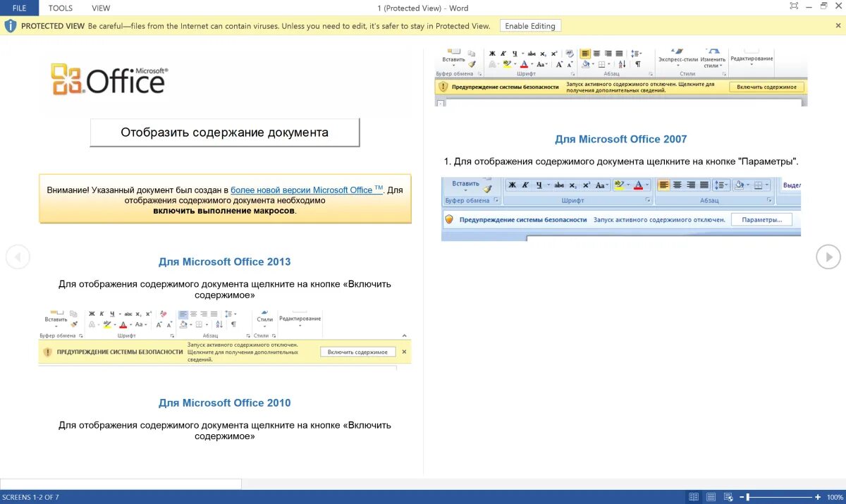Click "SCREENS 1-2 OF 7" in the status bar

(30, 497)
